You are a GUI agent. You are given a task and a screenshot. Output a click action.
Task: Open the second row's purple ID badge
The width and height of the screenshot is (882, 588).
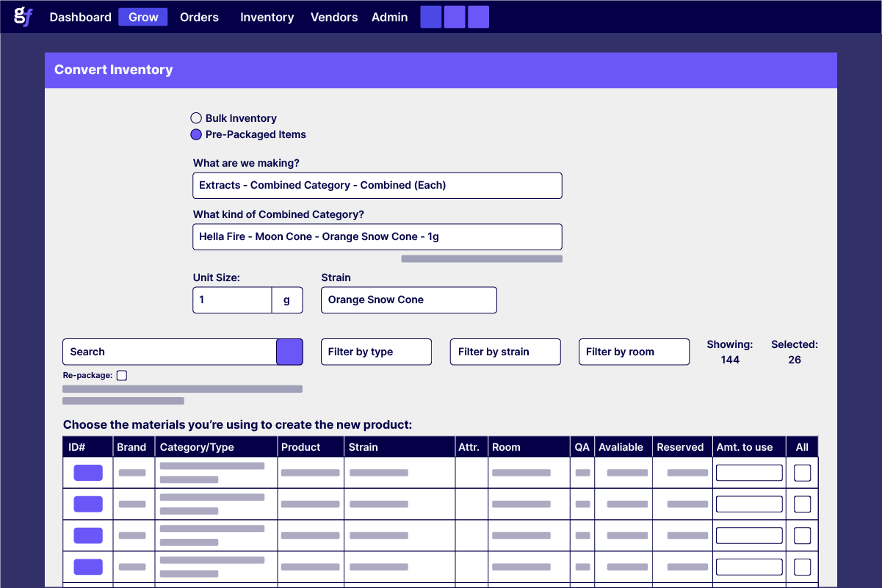[88, 504]
